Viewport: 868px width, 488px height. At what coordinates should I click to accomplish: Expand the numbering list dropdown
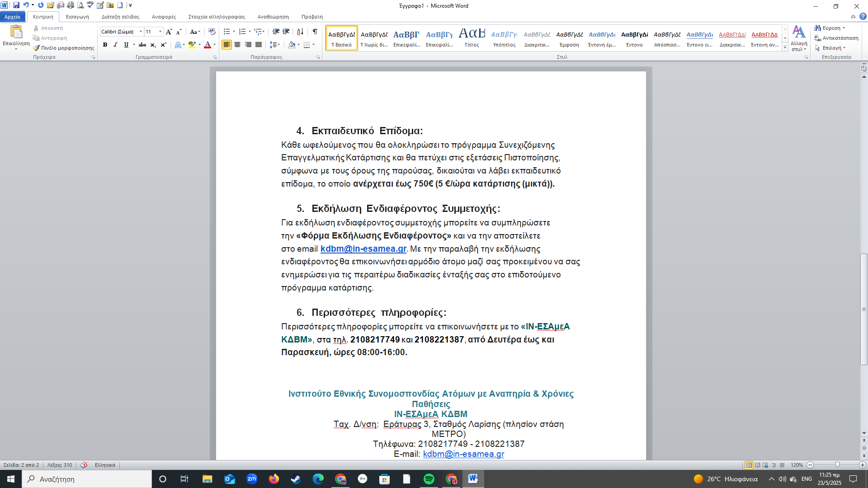point(250,32)
